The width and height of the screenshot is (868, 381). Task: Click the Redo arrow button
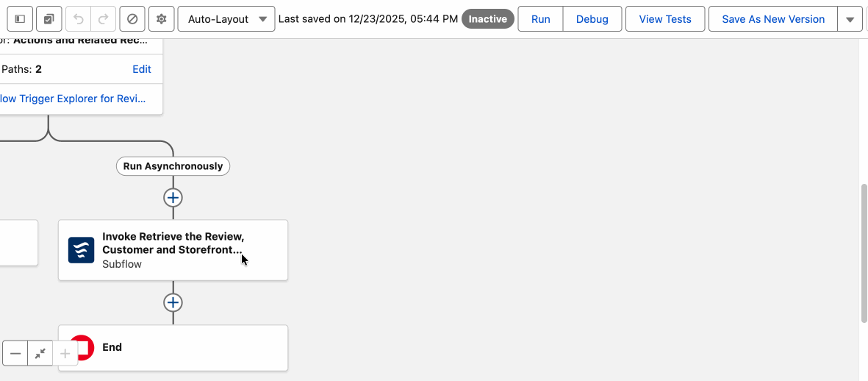(103, 19)
